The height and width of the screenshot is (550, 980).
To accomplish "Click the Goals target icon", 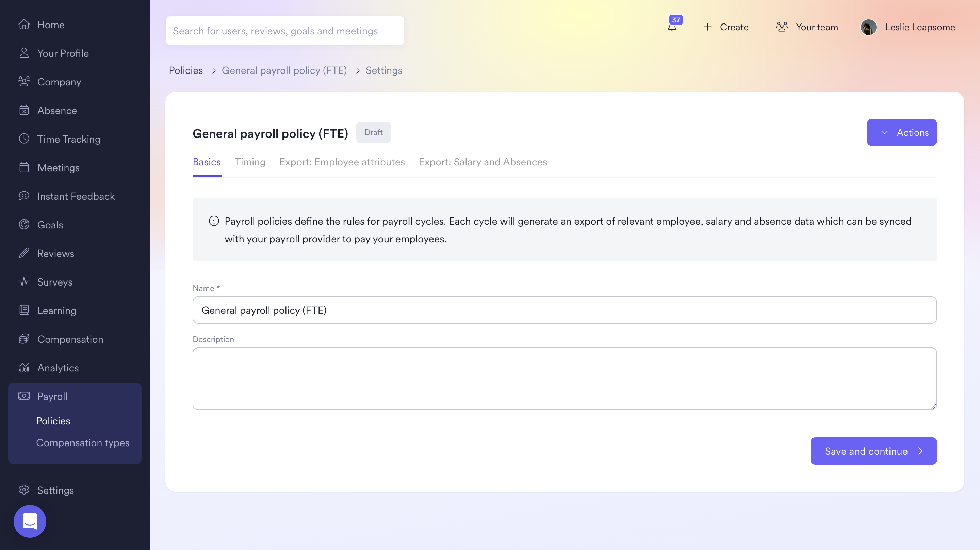I will point(24,225).
